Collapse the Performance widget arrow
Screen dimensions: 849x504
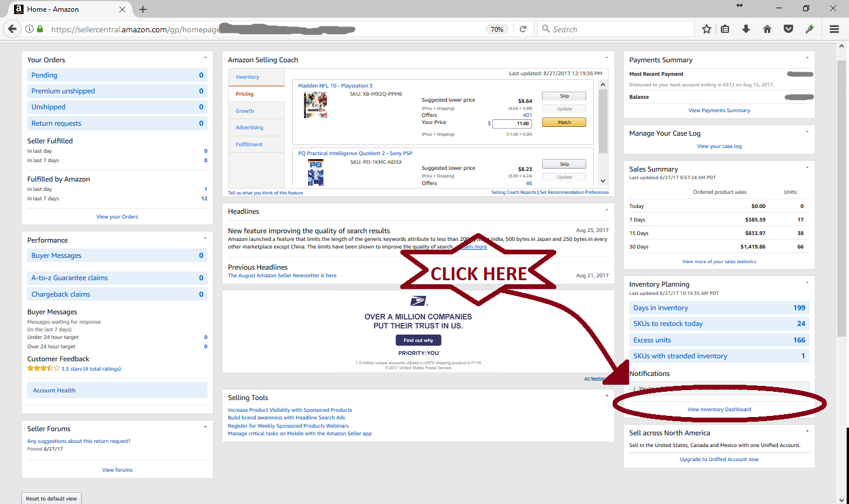[x=205, y=238]
